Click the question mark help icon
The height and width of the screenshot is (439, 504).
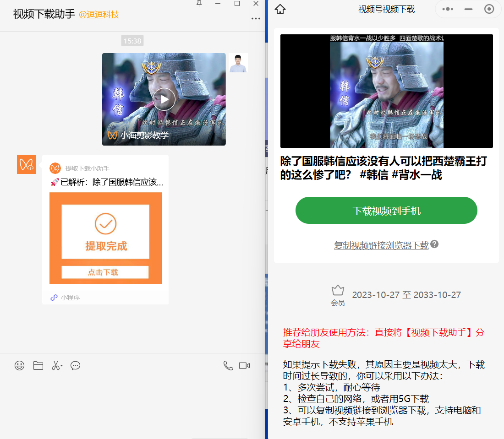coord(434,244)
